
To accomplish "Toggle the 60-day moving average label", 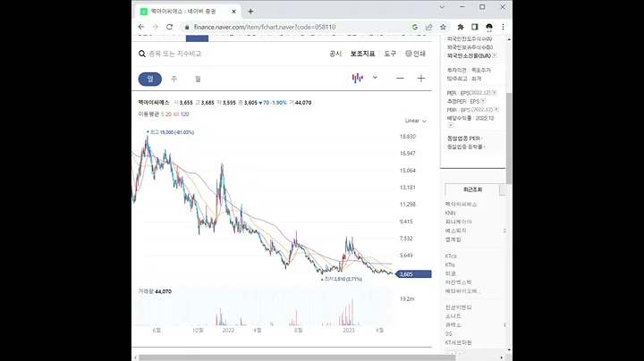I will (176, 114).
